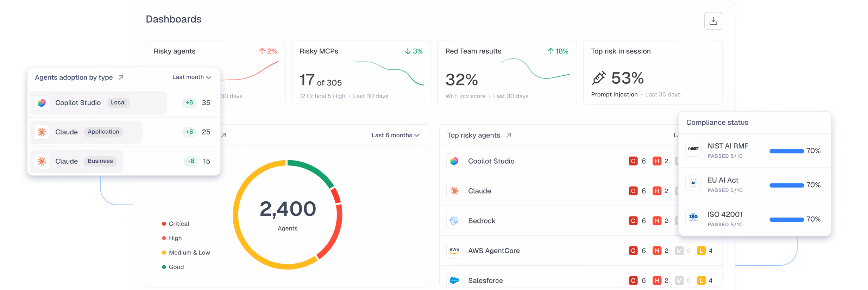
Task: Open the Red Team results card title
Action: pyautogui.click(x=473, y=51)
